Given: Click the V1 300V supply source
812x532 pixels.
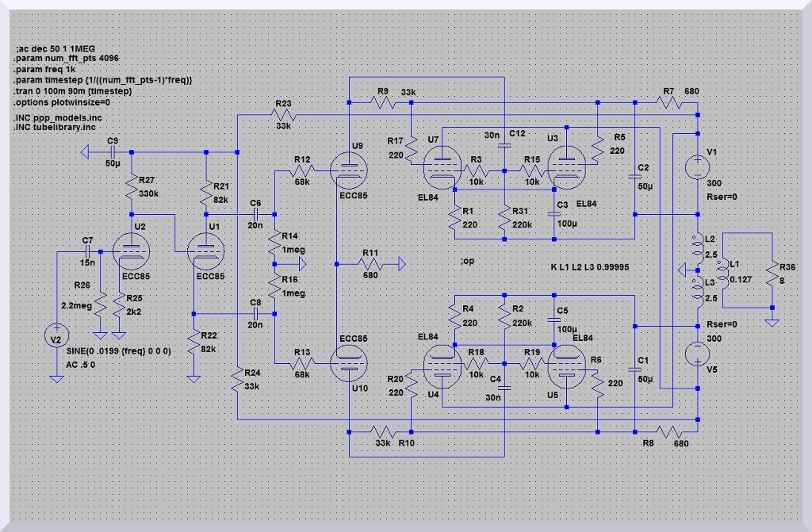Looking at the screenshot, I should tap(698, 166).
